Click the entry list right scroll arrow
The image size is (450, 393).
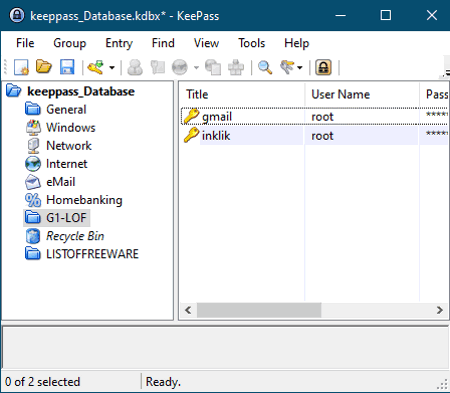[440, 310]
